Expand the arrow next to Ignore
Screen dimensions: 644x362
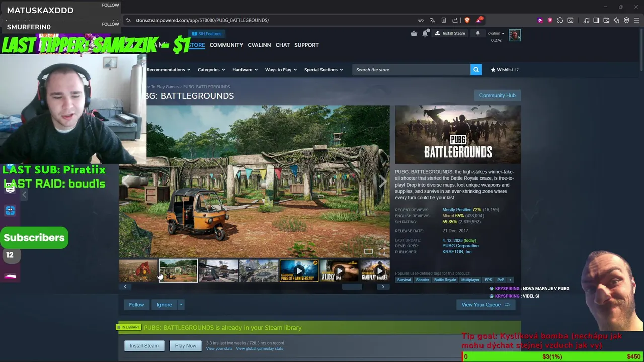click(181, 305)
